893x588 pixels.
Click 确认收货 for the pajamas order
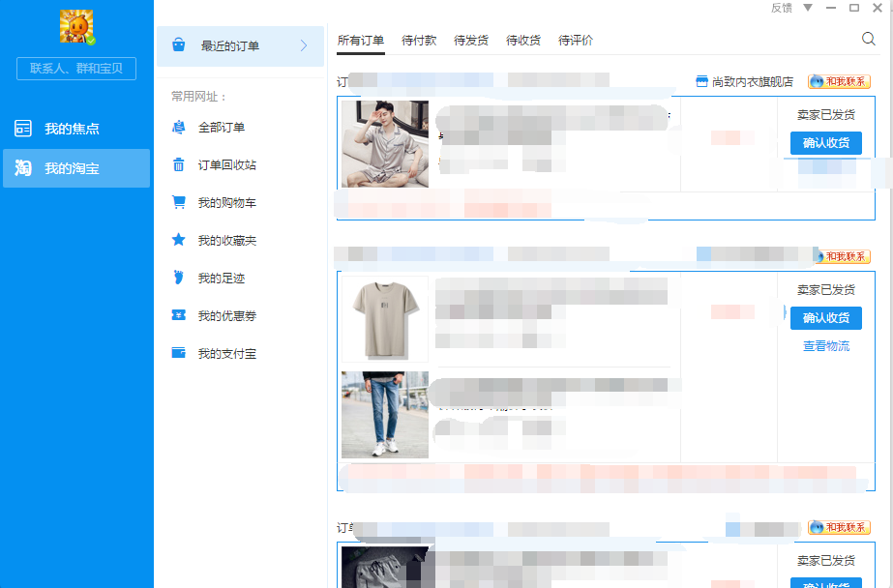click(826, 143)
